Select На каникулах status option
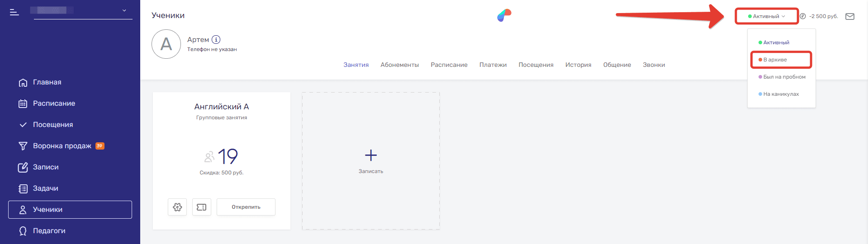 pyautogui.click(x=781, y=94)
